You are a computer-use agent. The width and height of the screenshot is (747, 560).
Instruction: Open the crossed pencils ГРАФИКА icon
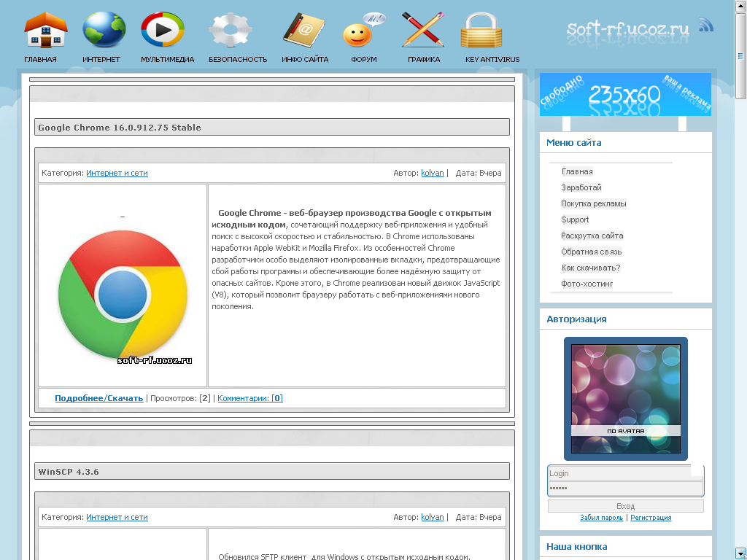coord(423,29)
